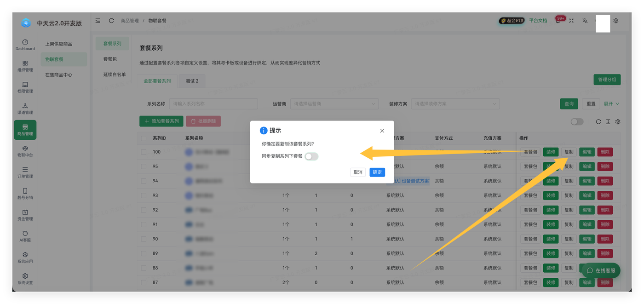Toggle the switch above the table toolbar

(x=577, y=122)
